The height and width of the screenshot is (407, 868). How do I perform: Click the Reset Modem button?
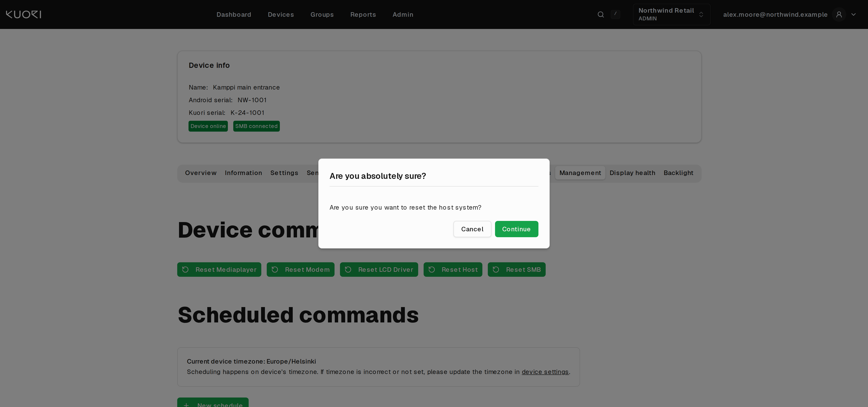coord(300,270)
